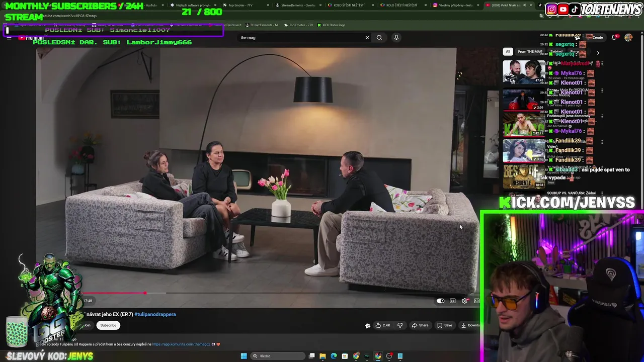644x362 pixels.
Task: Switch to the 'StreamElements - Overlay' browser tab
Action: point(298,5)
